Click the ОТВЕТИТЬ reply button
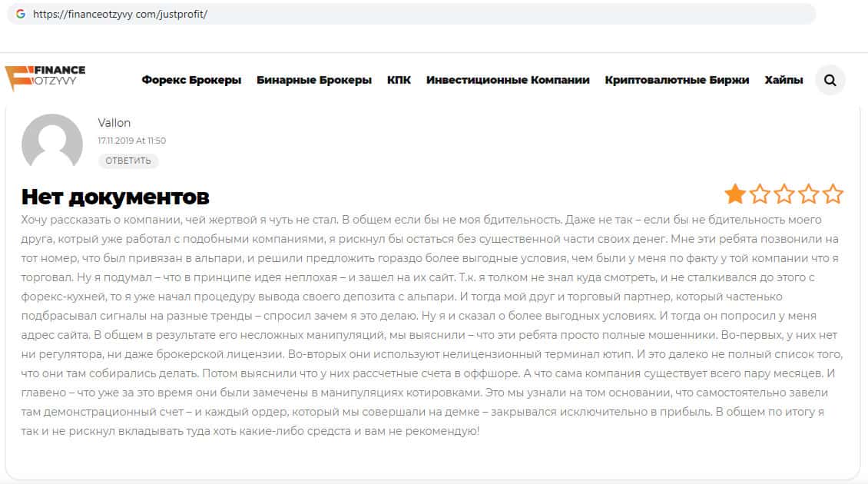868x484 pixels. (128, 161)
